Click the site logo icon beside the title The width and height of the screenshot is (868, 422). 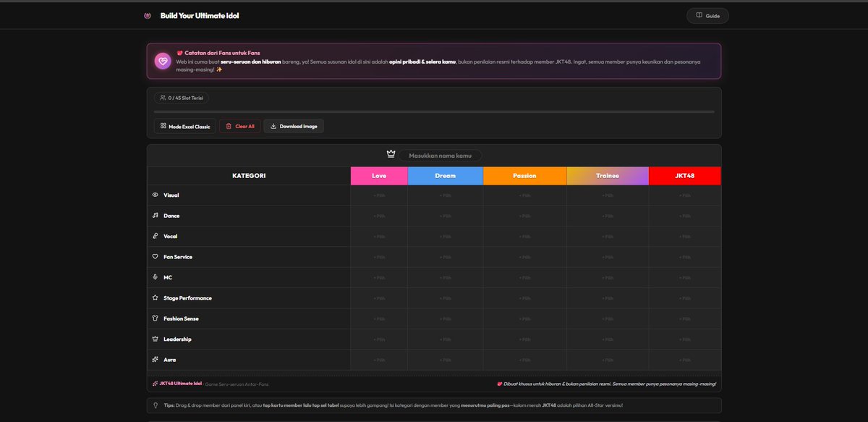[x=148, y=16]
